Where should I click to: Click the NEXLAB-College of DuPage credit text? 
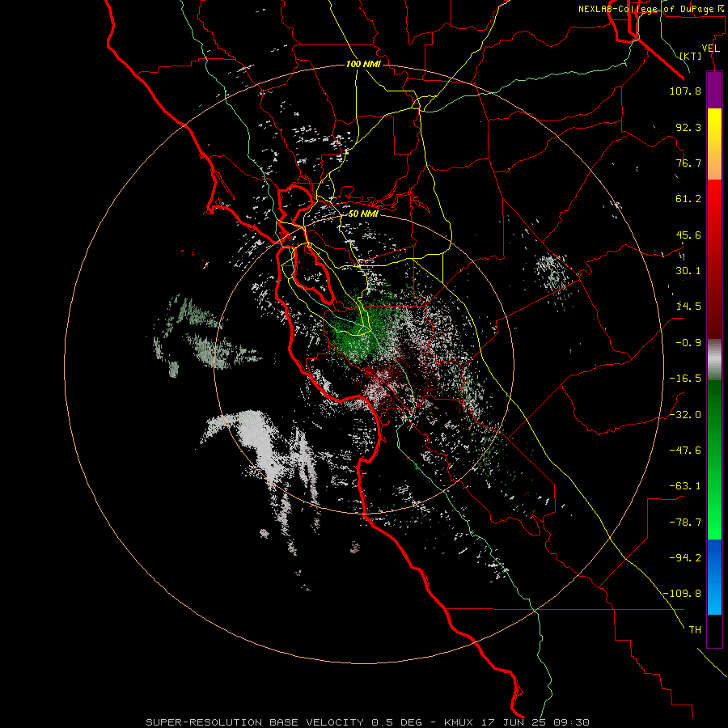point(650,9)
